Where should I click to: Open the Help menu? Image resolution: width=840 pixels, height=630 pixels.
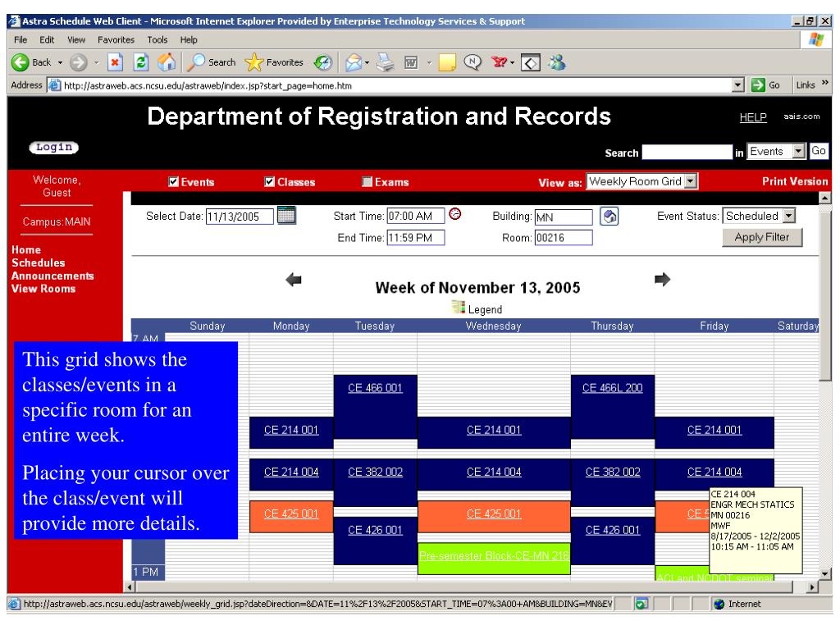tap(189, 39)
